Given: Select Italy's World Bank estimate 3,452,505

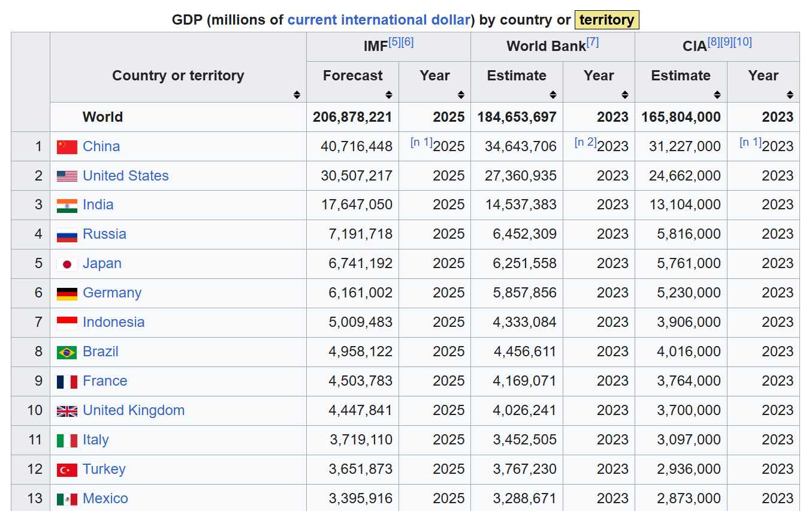Looking at the screenshot, I should (525, 440).
